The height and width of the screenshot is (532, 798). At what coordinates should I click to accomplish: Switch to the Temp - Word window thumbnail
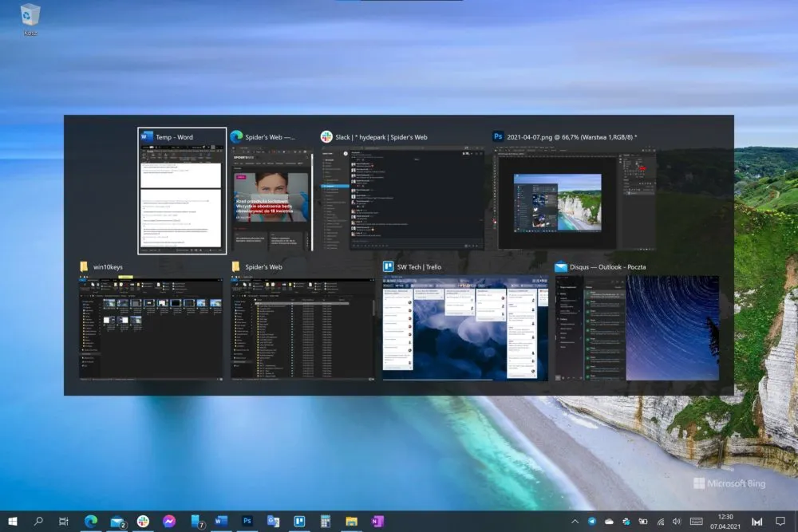(182, 191)
